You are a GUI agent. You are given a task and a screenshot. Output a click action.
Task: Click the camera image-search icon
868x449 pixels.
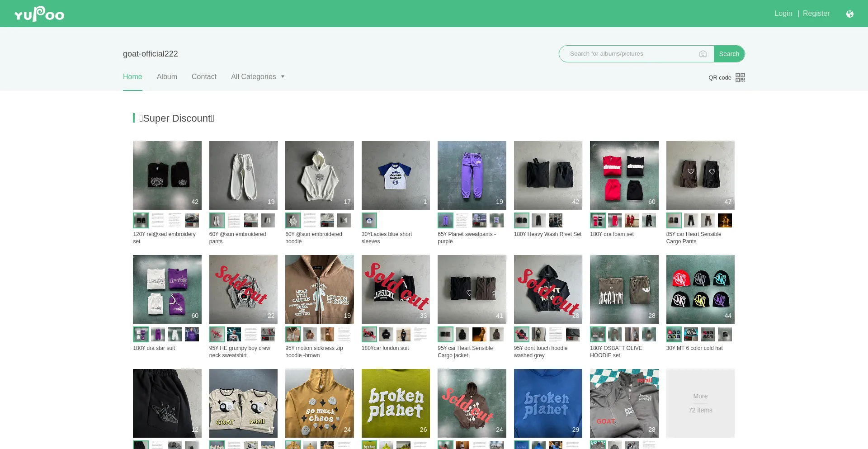coord(703,54)
